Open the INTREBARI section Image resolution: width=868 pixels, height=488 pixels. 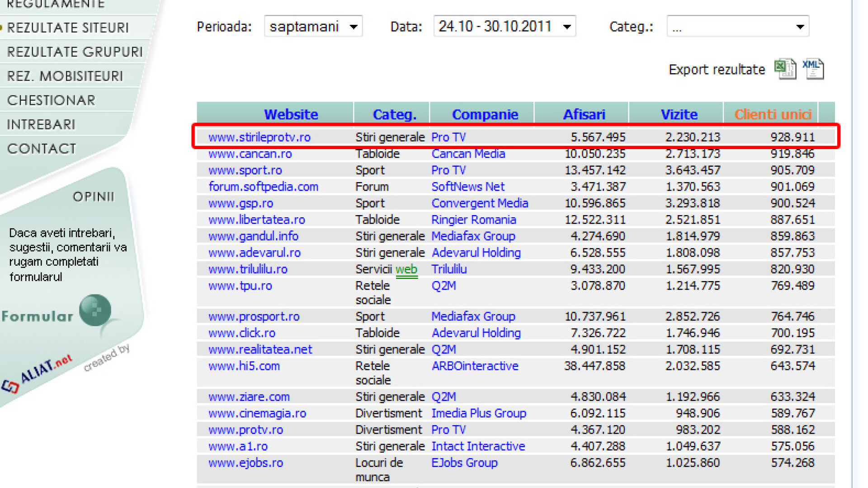coord(42,124)
